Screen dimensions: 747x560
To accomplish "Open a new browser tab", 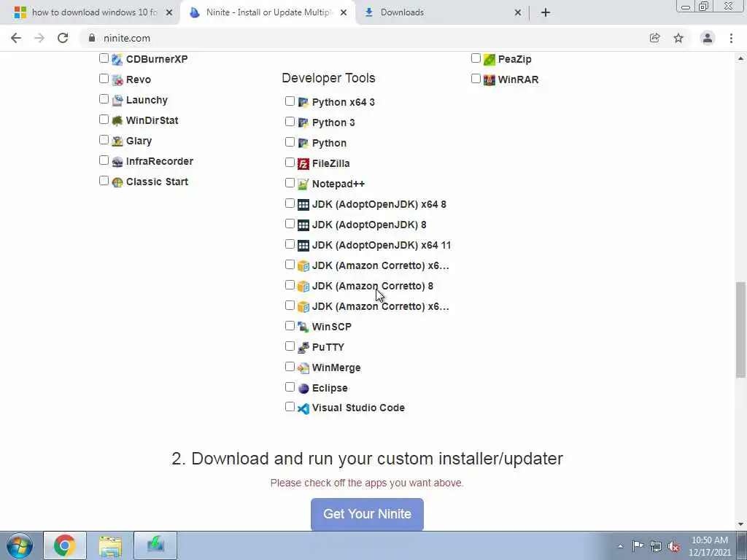I will point(546,12).
